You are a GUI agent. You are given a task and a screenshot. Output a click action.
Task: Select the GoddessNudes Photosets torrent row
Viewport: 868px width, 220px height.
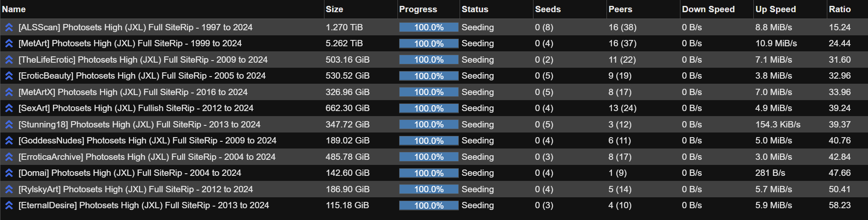(147, 140)
